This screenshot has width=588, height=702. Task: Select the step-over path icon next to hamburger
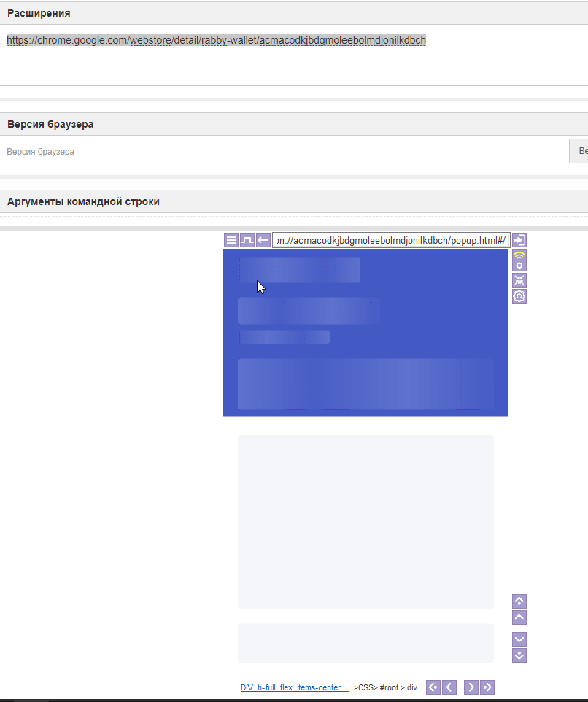(247, 239)
